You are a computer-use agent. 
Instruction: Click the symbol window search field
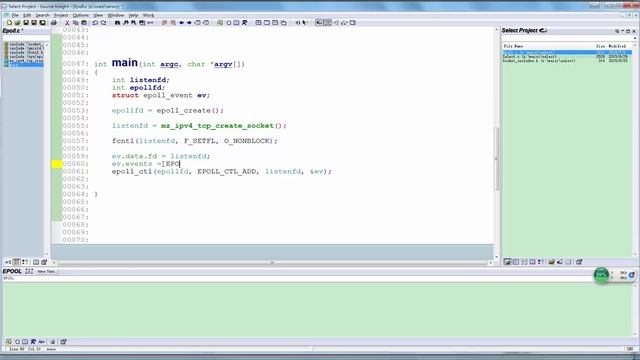point(25,38)
